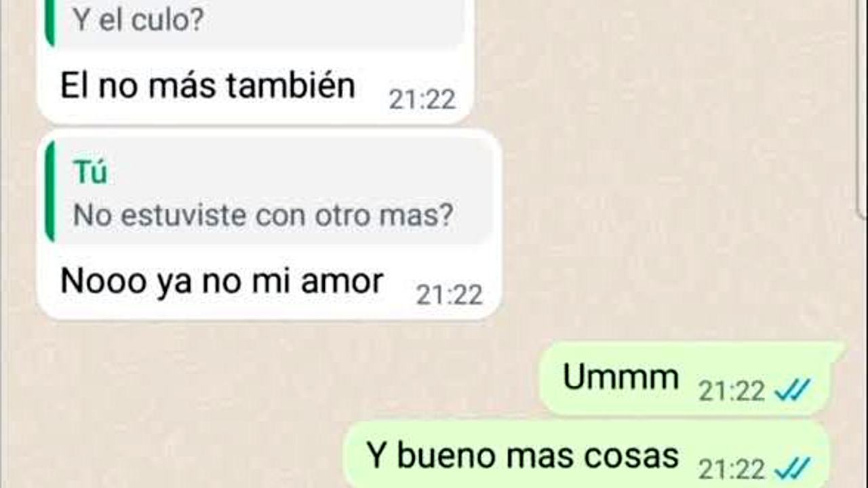868x488 pixels.
Task: Click the green bar beside "Y el culo?"
Action: pos(50,23)
